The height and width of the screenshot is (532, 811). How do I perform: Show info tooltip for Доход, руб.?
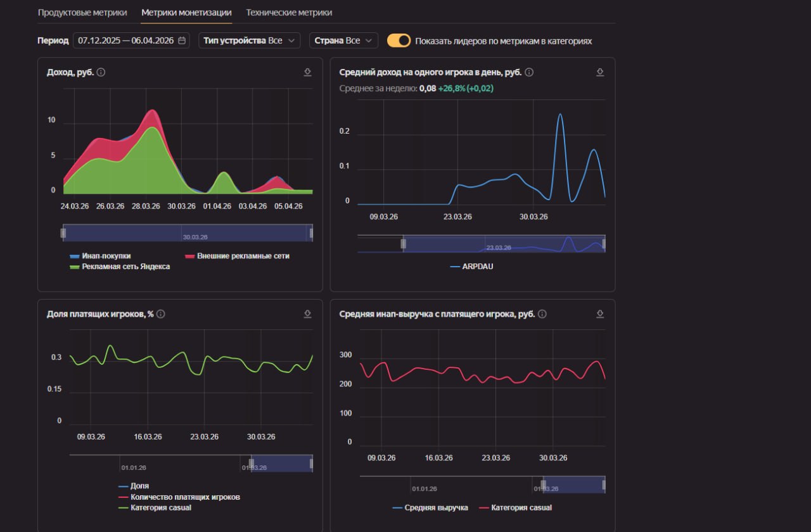coord(101,72)
